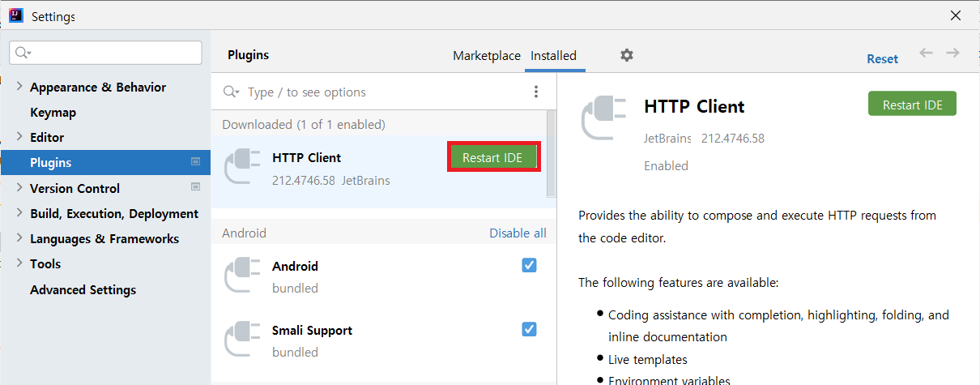Select the Installed tab
The height and width of the screenshot is (385, 980).
point(553,56)
